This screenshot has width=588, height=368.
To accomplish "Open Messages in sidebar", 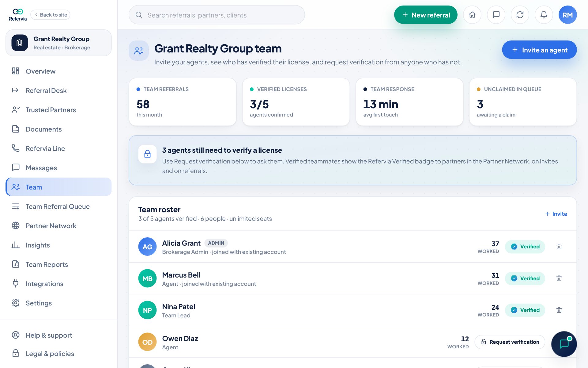I will click(x=58, y=168).
